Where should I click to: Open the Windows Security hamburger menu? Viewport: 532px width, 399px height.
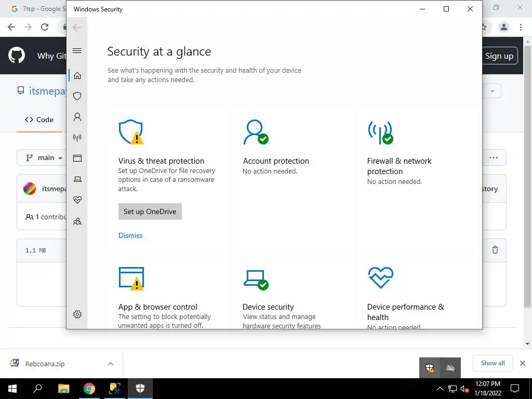coord(77,50)
